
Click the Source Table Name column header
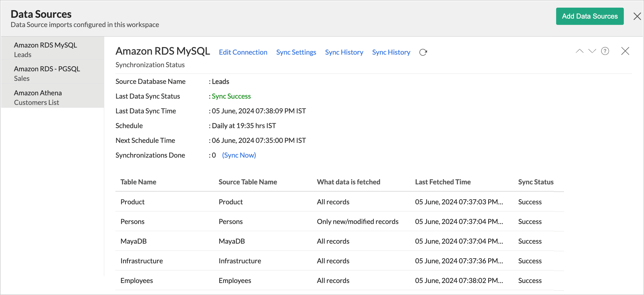click(248, 182)
